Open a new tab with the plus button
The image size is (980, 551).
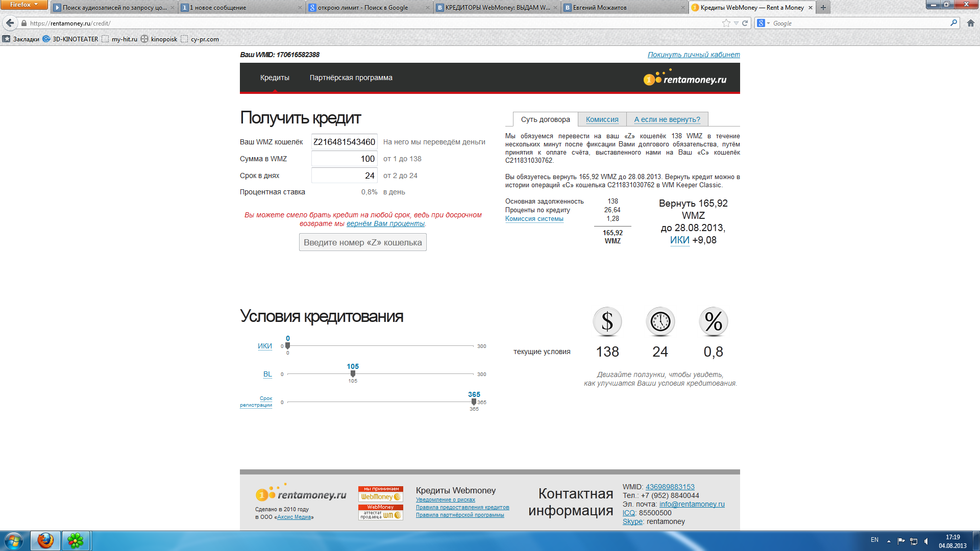point(823,7)
